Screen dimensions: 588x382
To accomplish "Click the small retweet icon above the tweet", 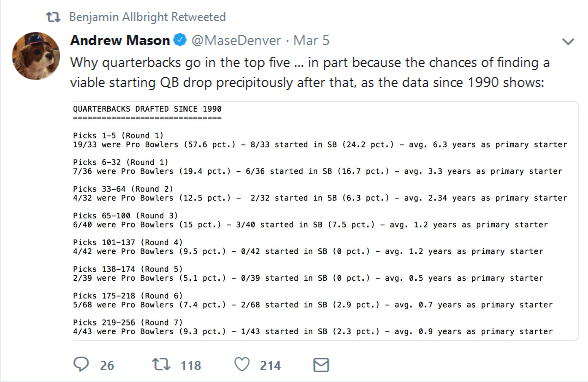I will (x=53, y=17).
